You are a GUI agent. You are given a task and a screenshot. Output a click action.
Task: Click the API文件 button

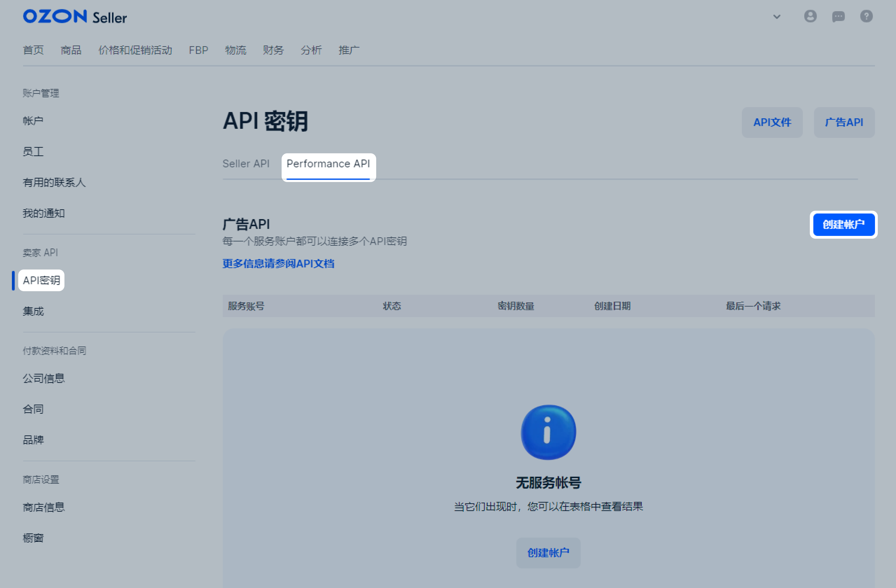click(772, 122)
